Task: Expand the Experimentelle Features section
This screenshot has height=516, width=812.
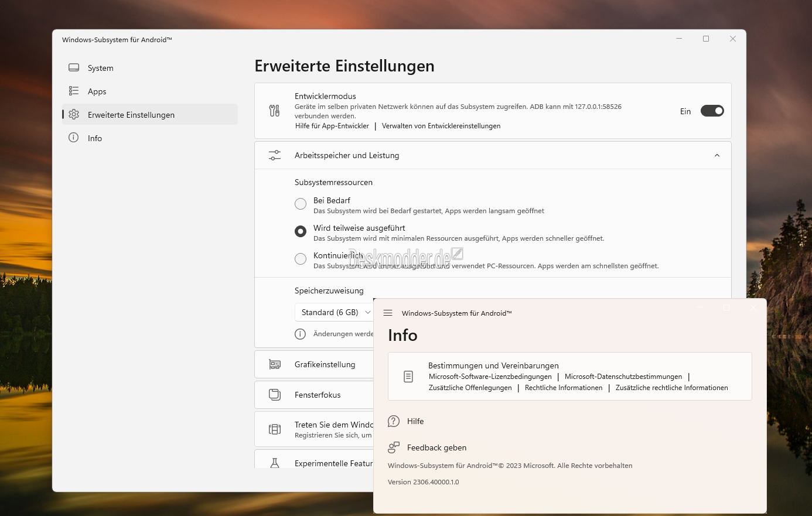Action: coord(314,459)
